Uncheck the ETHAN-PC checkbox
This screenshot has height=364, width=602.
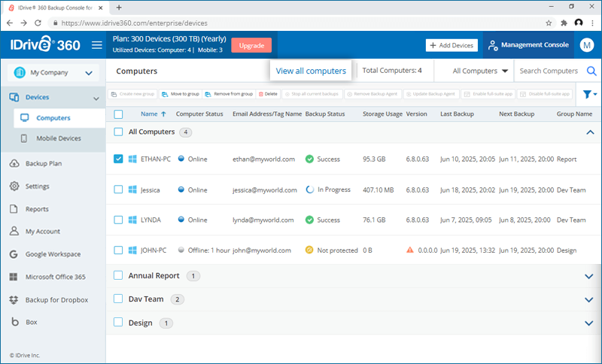(x=118, y=159)
